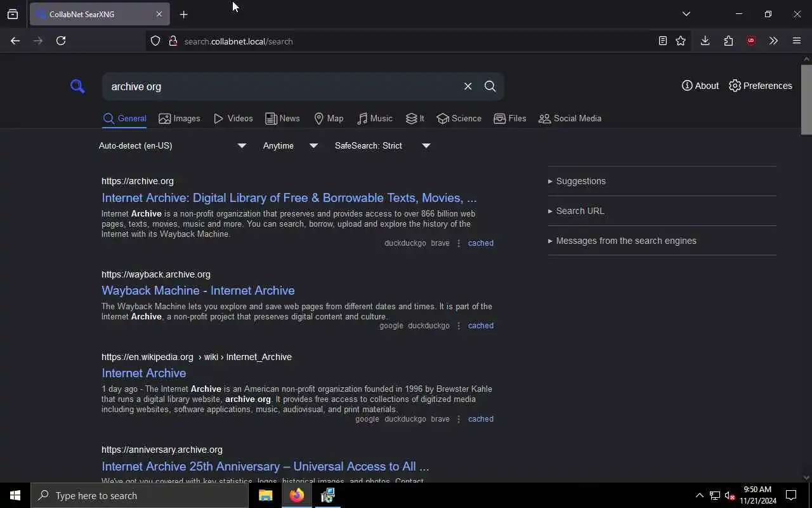812x508 pixels.
Task: Click the browser address bar
Action: [x=419, y=41]
